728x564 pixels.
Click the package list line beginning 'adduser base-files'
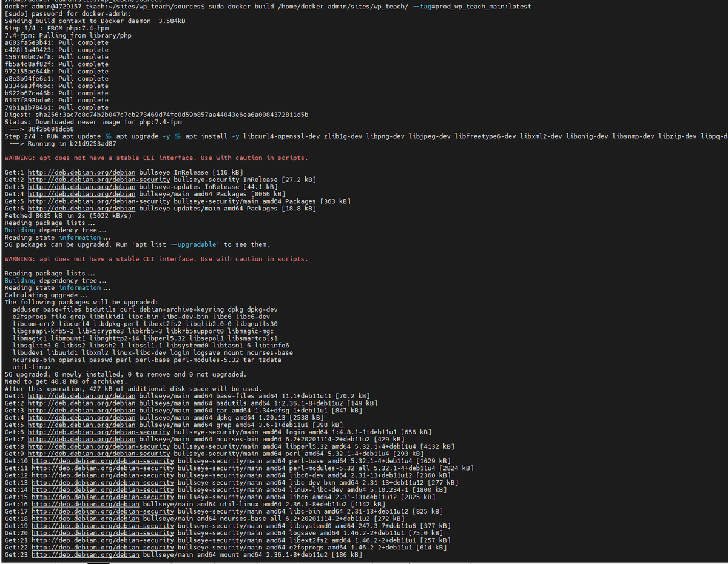coord(145,309)
